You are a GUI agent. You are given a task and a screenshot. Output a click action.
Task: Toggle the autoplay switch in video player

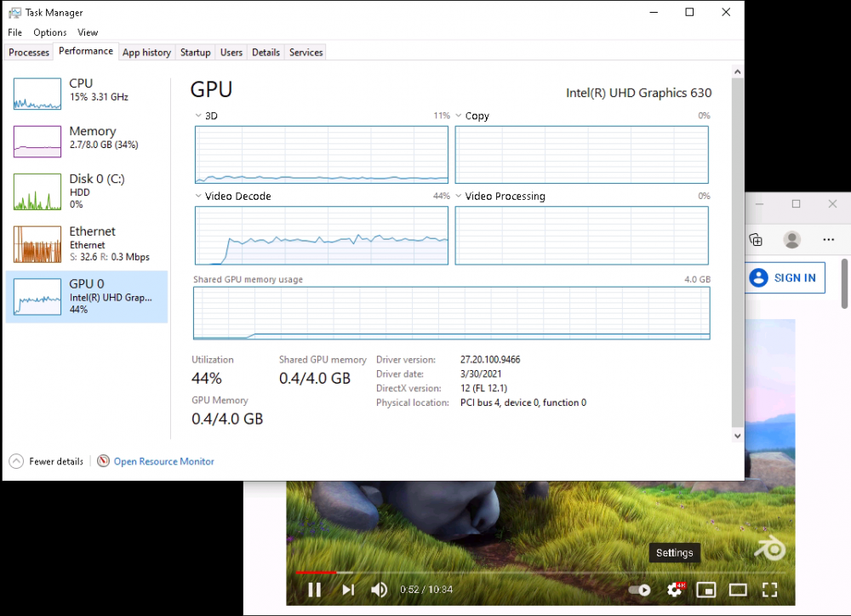639,590
